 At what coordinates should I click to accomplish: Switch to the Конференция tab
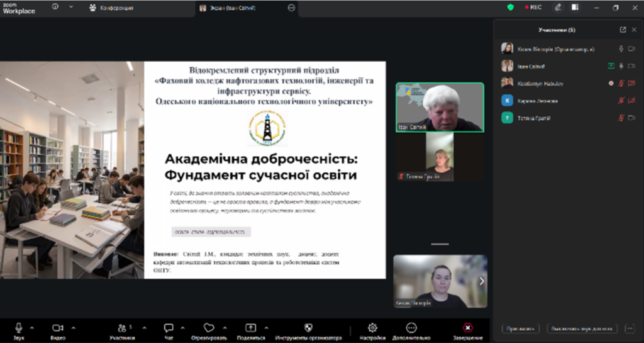point(112,8)
